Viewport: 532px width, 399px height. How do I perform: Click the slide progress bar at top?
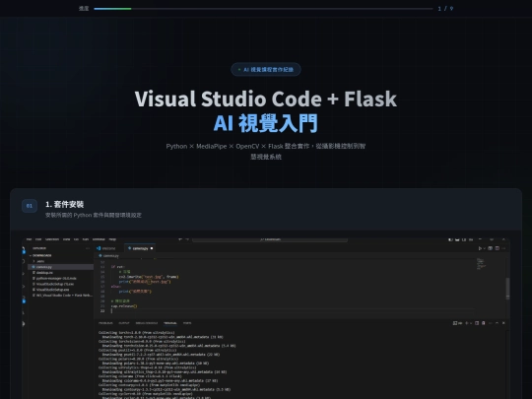pos(263,9)
